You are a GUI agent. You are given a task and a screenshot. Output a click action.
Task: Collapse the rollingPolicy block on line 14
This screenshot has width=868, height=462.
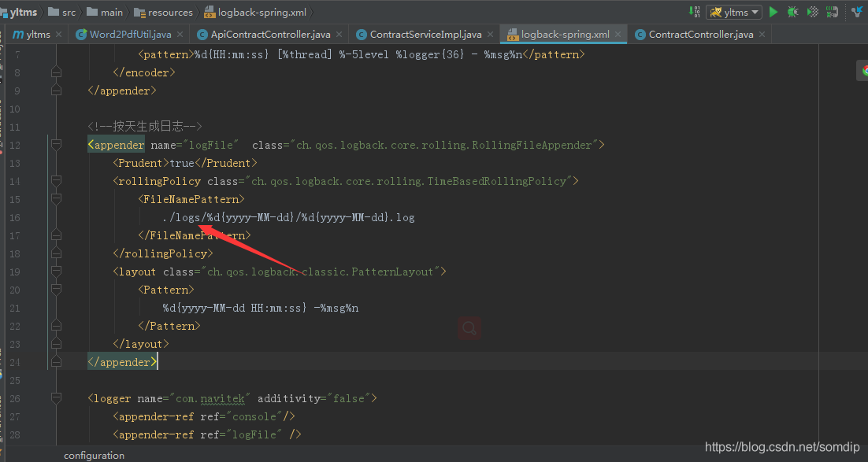click(x=56, y=181)
